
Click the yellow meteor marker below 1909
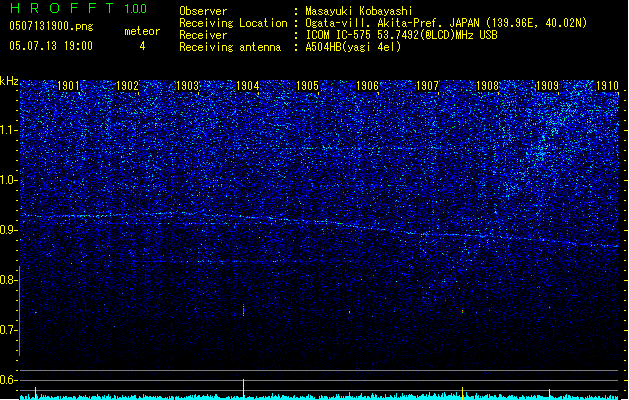550,394
